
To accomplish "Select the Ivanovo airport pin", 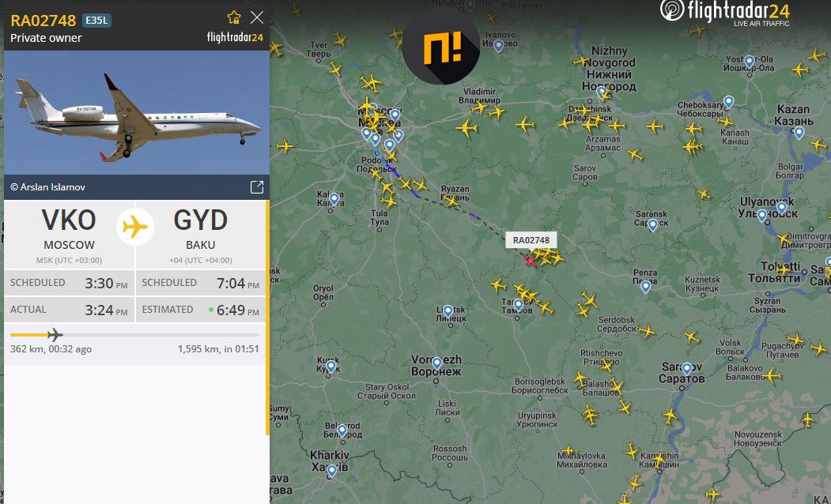I will click(499, 46).
